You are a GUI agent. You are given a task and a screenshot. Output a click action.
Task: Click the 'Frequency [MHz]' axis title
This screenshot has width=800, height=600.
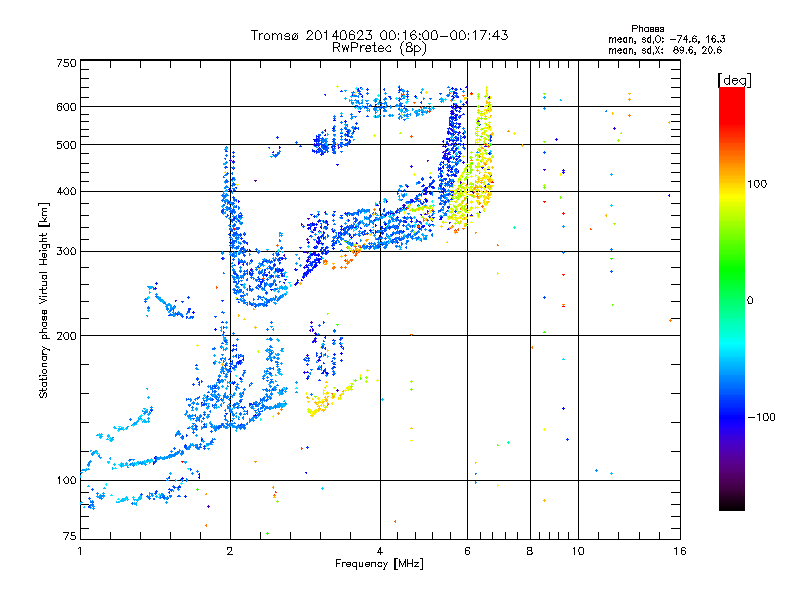tap(379, 564)
